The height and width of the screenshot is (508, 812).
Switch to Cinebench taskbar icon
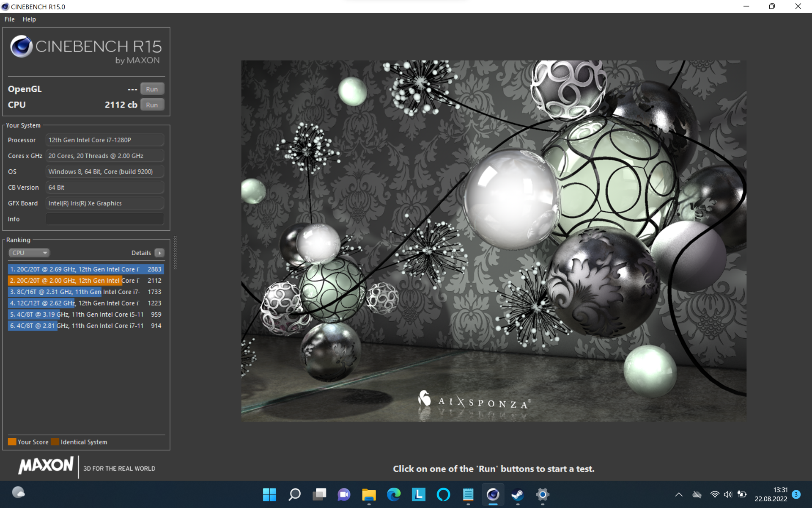493,494
